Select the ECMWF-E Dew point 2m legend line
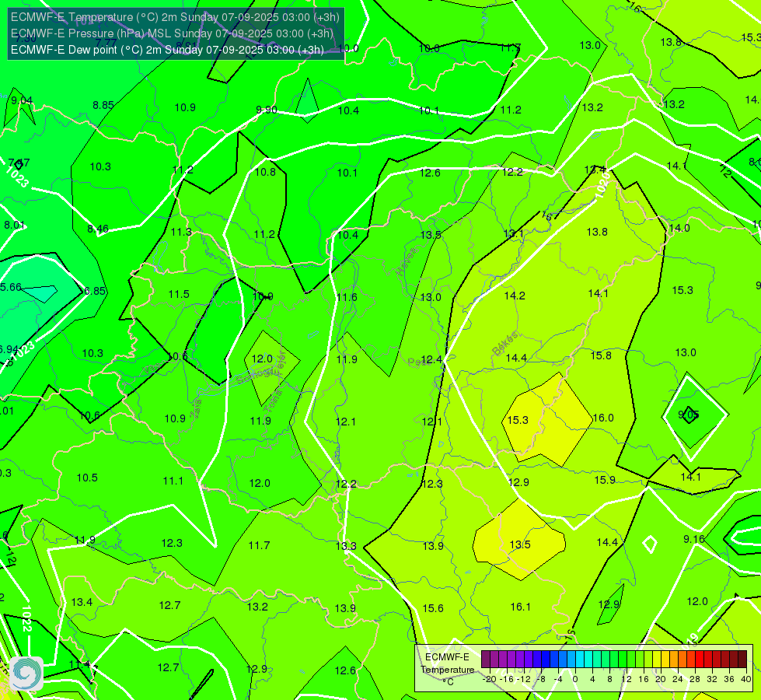Screen dimensions: 761x700 (167, 50)
